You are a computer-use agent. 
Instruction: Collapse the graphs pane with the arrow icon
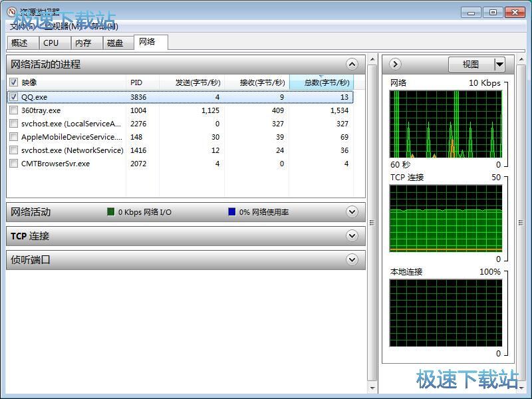[x=395, y=64]
